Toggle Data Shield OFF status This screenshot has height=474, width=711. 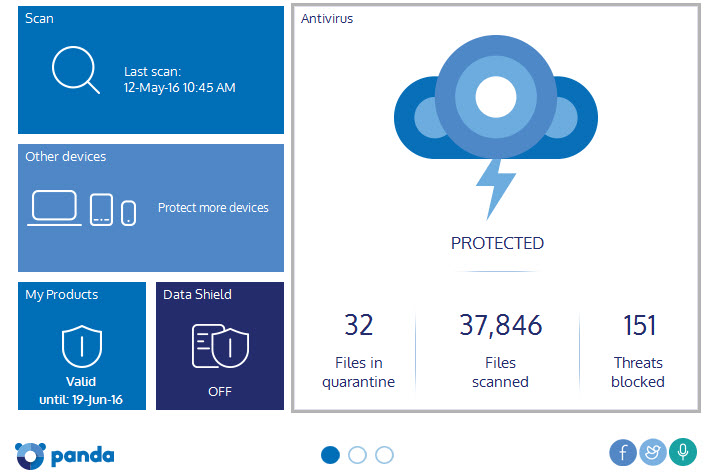pyautogui.click(x=220, y=391)
